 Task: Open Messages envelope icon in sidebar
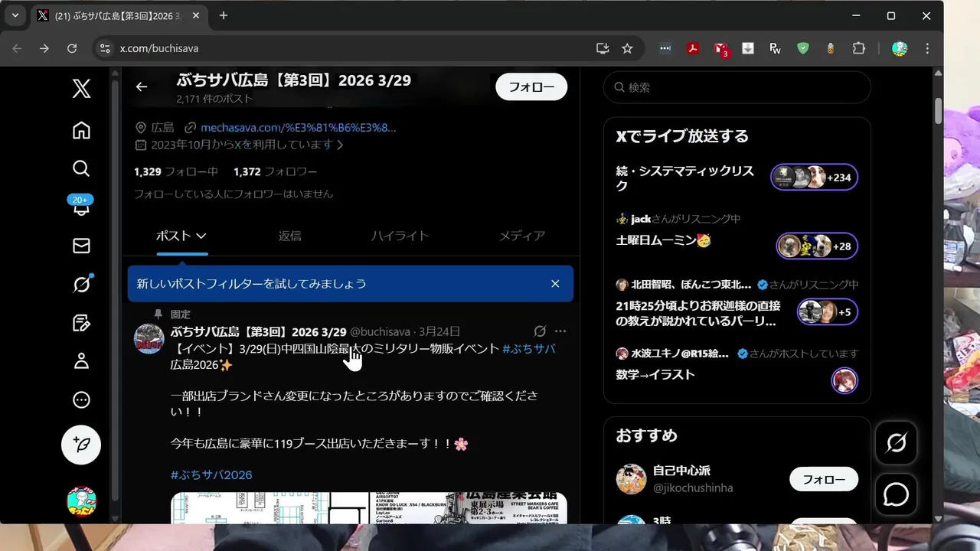[x=81, y=246]
